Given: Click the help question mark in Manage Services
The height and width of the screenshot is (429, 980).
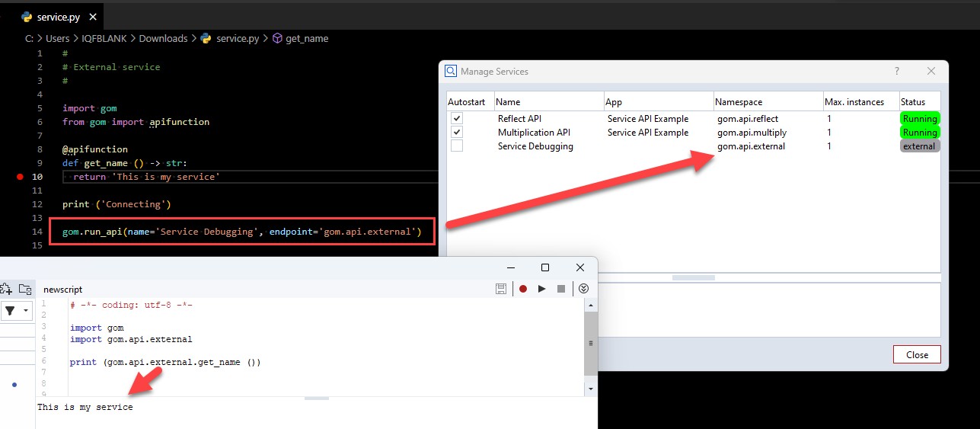Looking at the screenshot, I should point(896,71).
